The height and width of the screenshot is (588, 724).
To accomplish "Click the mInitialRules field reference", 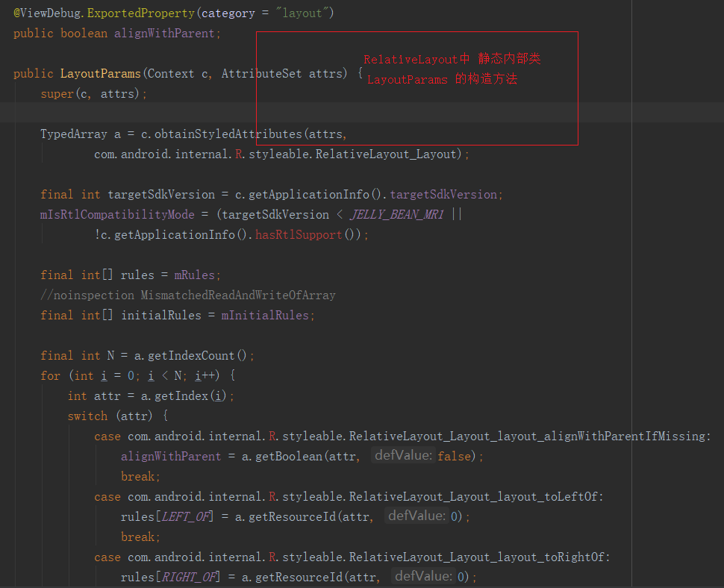I will click(264, 316).
